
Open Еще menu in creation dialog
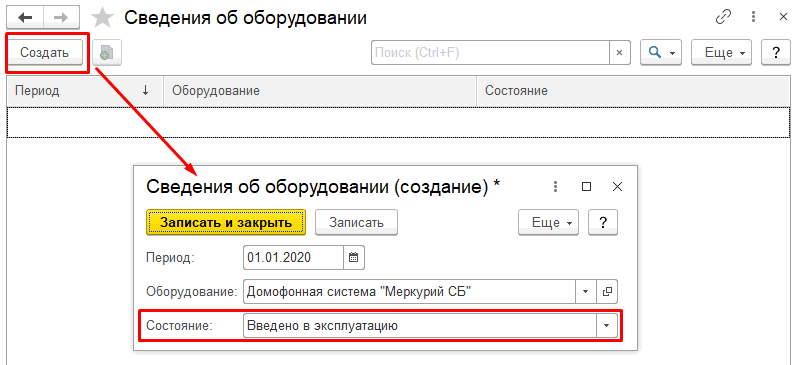click(548, 223)
